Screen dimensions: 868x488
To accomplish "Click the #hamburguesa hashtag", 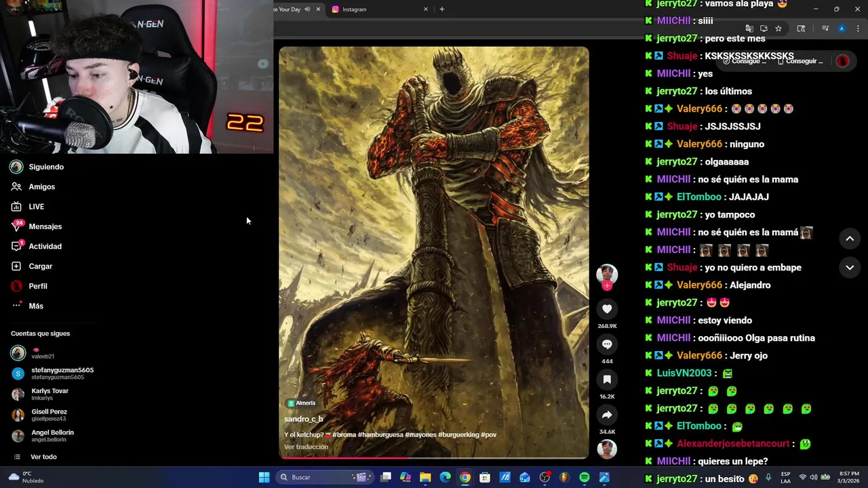I will [x=380, y=434].
